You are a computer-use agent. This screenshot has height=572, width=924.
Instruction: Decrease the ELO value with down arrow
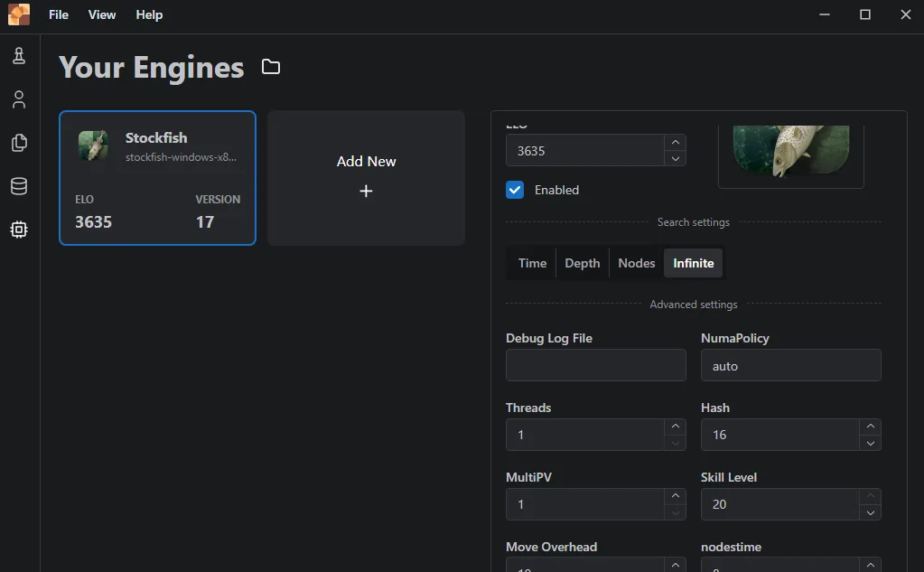676,159
